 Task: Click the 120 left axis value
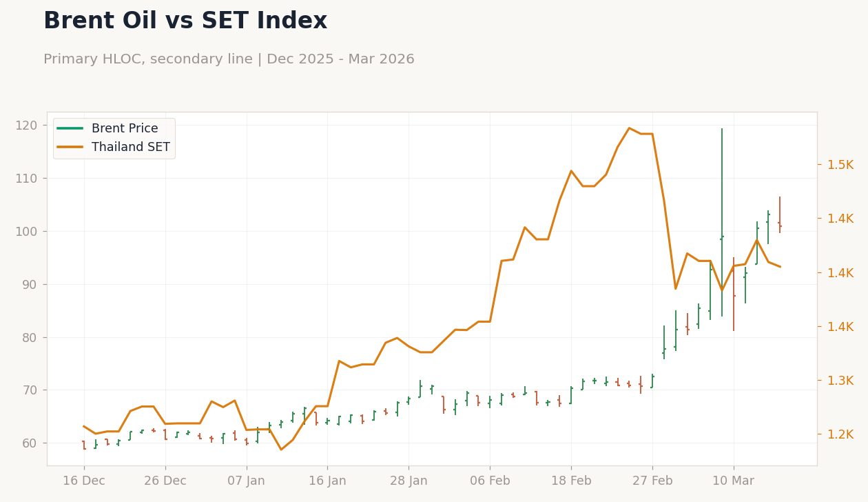point(26,125)
